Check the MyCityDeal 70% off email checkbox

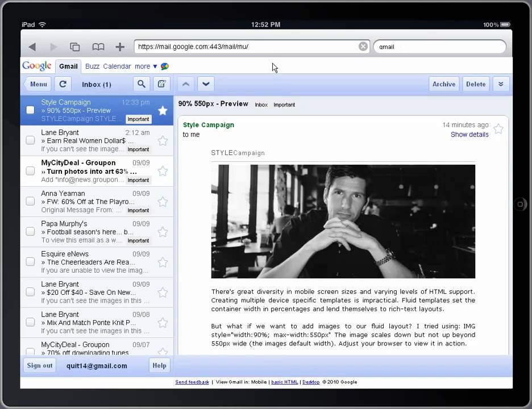[x=30, y=352]
